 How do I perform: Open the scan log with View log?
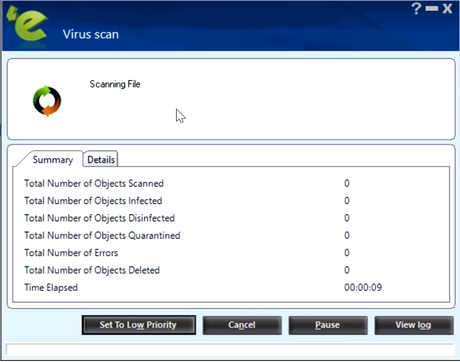pyautogui.click(x=414, y=325)
